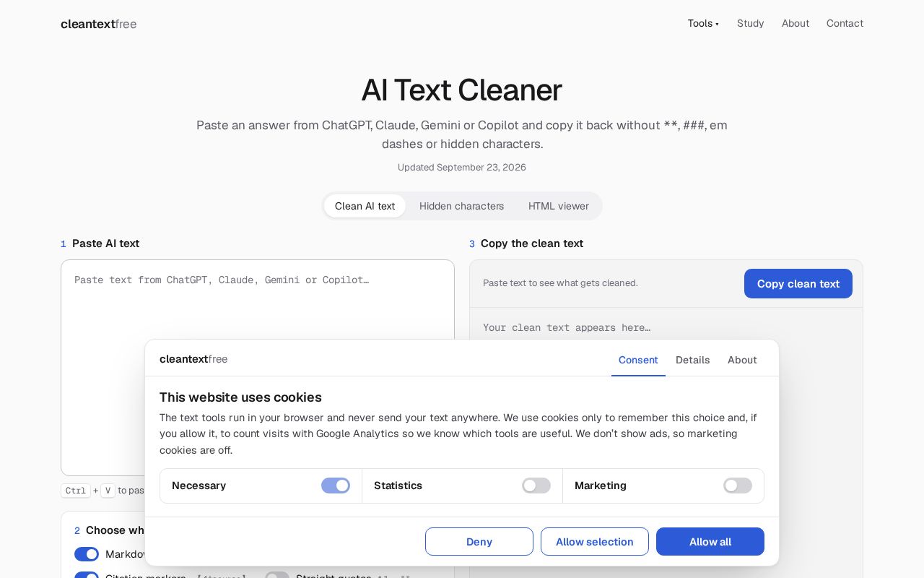Enable the Statistics cookies switch

(536, 486)
